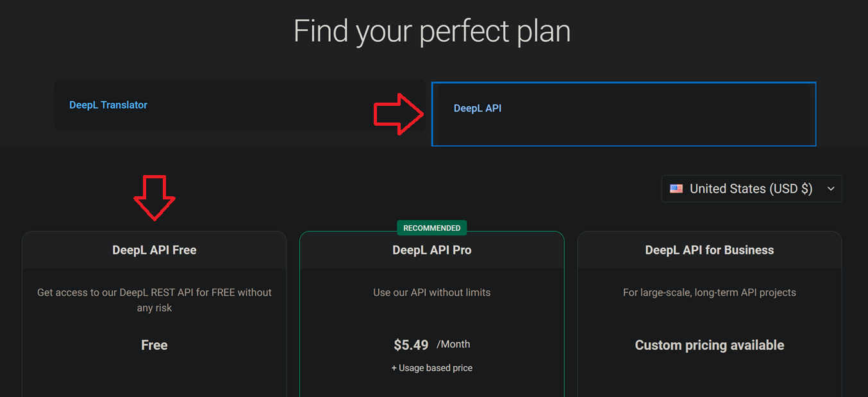Expand the currency dropdown chevron
The image size is (868, 397).
pos(831,189)
